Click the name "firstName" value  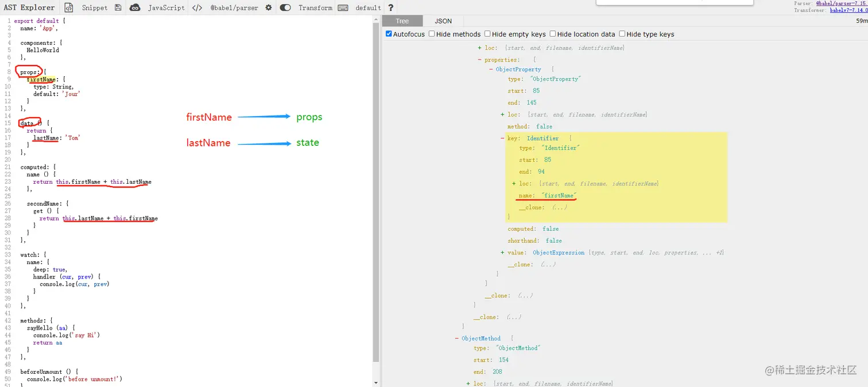[559, 196]
